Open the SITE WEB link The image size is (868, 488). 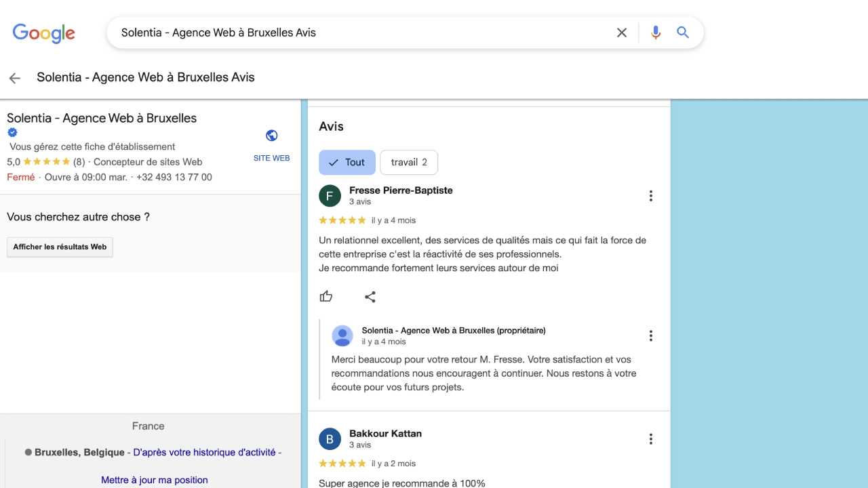pos(271,158)
